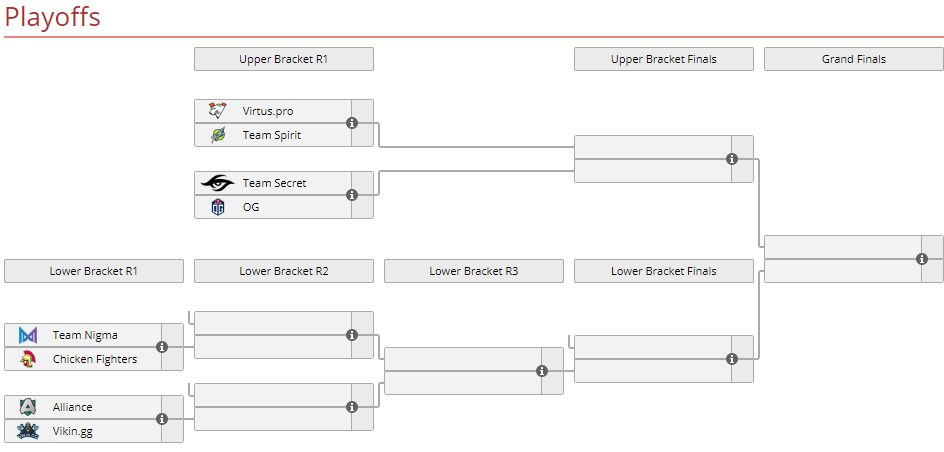Select the Grand Finals header
This screenshot has height=452, width=944.
(853, 59)
